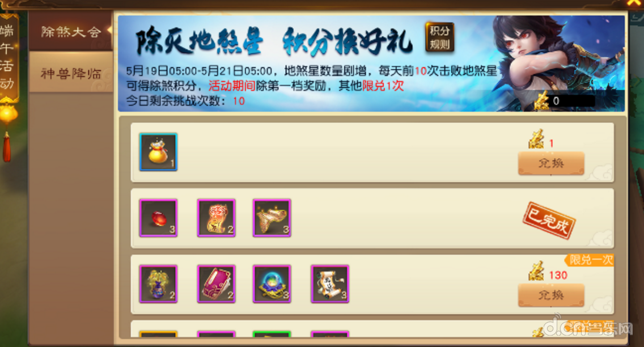This screenshot has height=347, width=644.
Task: Switch to the 除煞大会 tab
Action: (71, 32)
